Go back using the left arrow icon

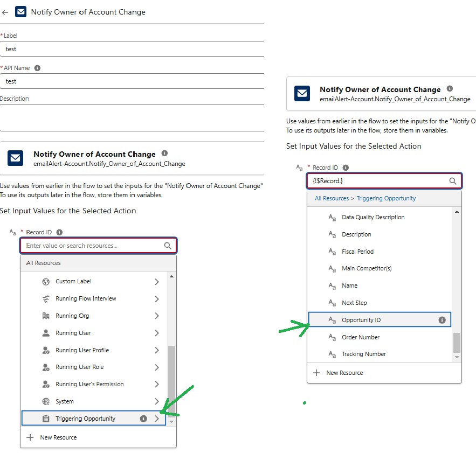5,12
